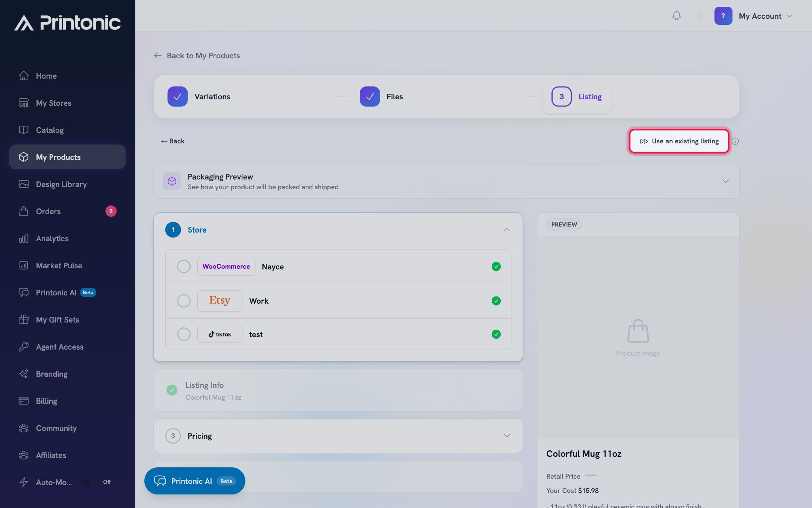Click the Product image placeholder

638,338
